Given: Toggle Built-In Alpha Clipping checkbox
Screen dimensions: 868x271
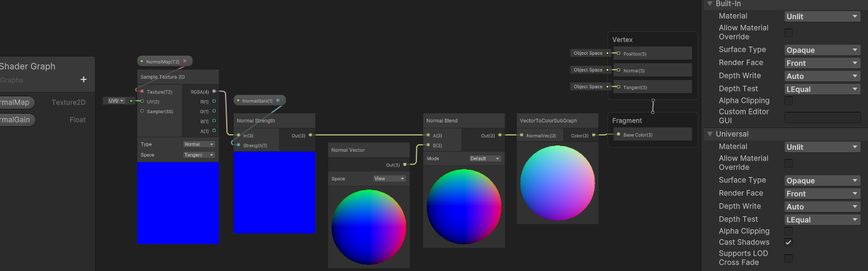Looking at the screenshot, I should pos(788,101).
